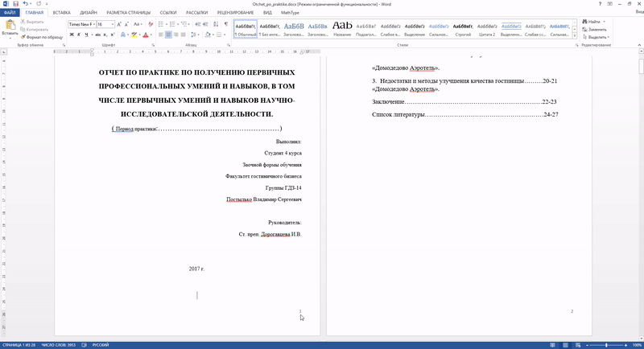Toggle subscript formatting

click(x=105, y=35)
